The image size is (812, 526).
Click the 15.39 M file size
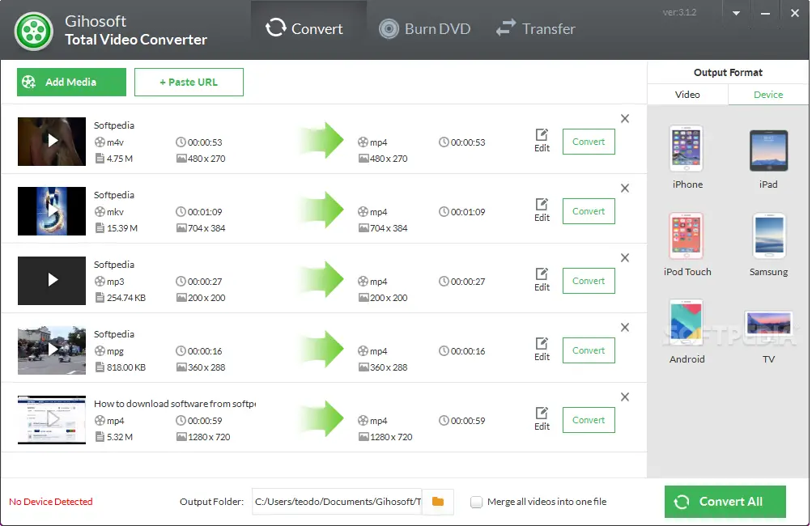pyautogui.click(x=122, y=227)
